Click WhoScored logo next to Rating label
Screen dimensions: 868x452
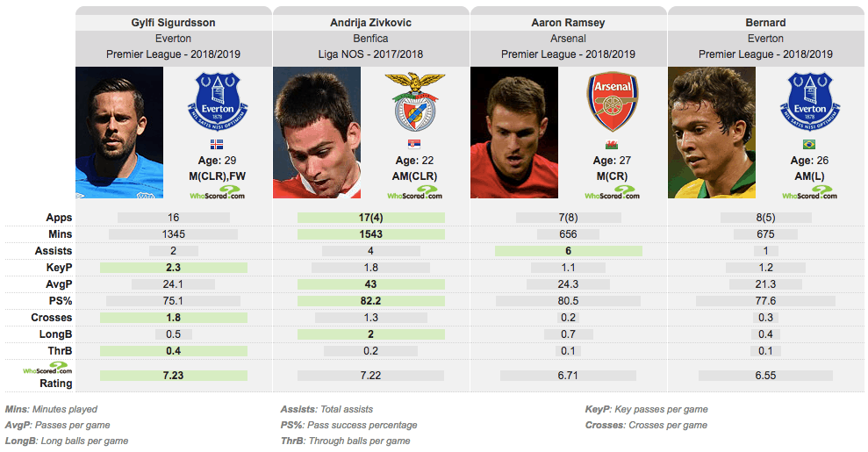point(47,368)
